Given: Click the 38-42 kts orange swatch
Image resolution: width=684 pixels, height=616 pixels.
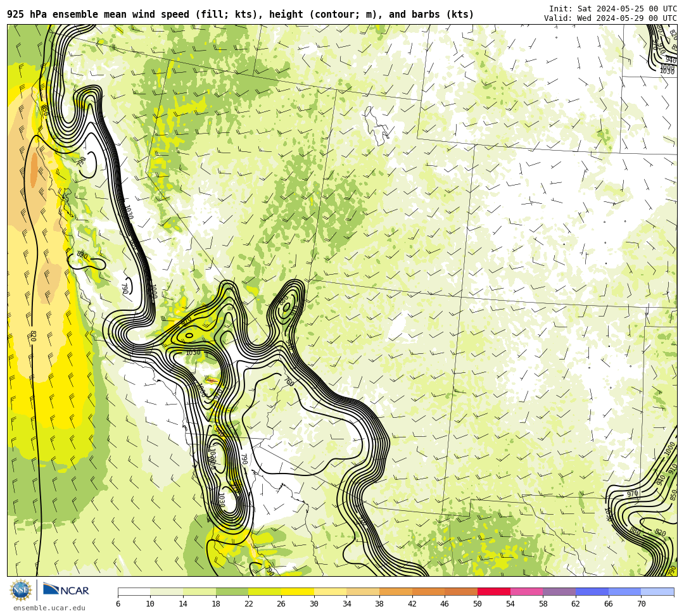Looking at the screenshot, I should 396,591.
